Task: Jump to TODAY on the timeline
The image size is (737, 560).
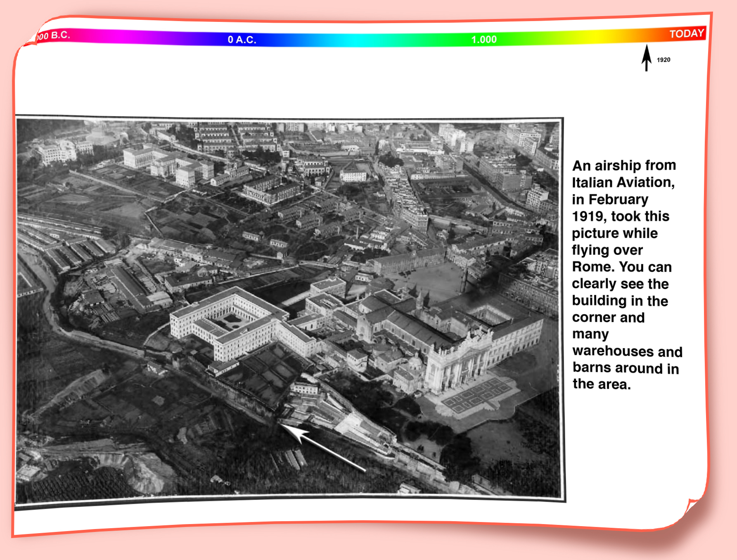Action: tap(686, 33)
